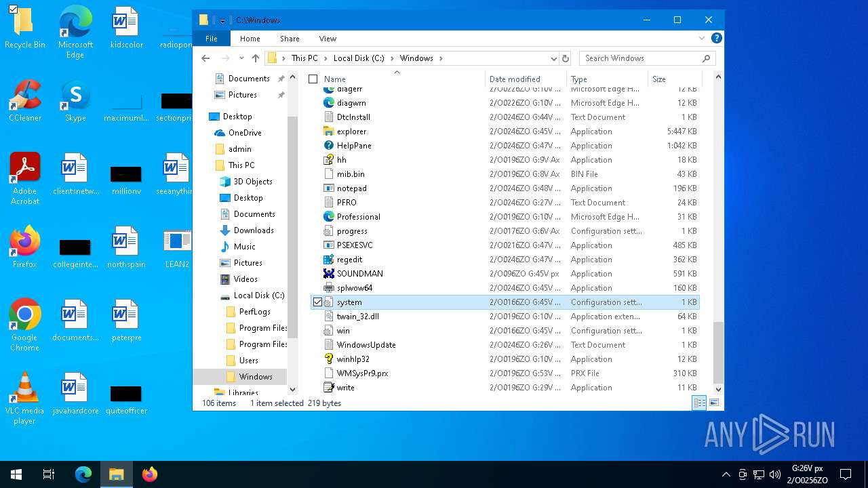Open Quick Access Toolbar customize dropdown
Screen dimensions: 868x488
tap(222, 20)
